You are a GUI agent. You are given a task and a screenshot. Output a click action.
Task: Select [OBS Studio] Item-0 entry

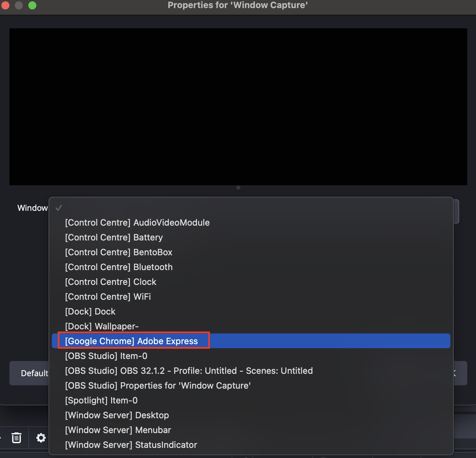(x=251, y=356)
